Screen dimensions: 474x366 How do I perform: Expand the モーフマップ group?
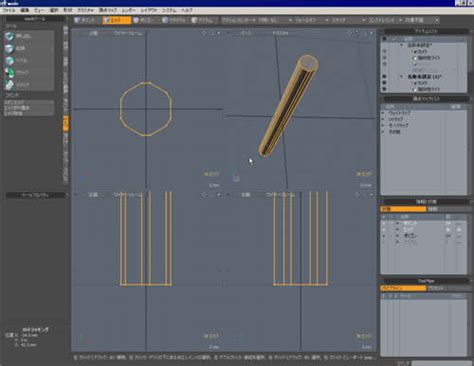pyautogui.click(x=383, y=126)
